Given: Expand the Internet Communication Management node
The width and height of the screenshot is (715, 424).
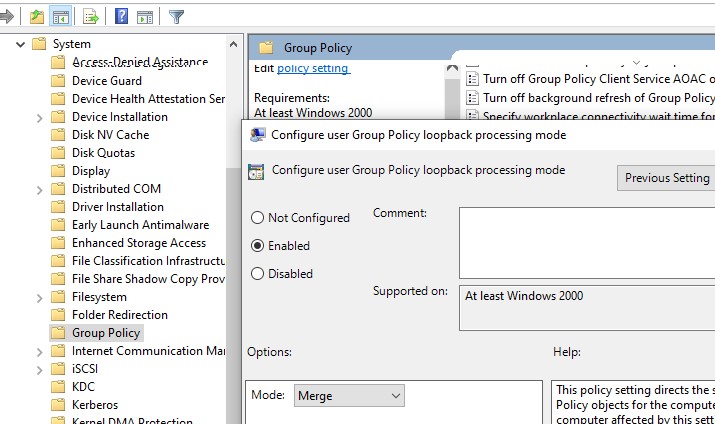Looking at the screenshot, I should [x=39, y=351].
